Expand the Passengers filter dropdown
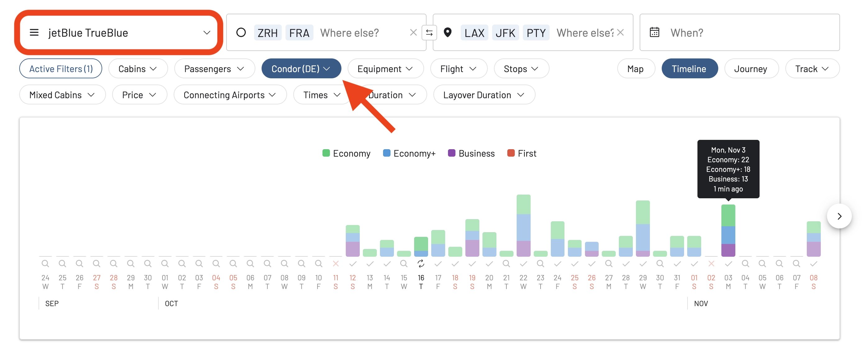868x363 pixels. pos(214,69)
